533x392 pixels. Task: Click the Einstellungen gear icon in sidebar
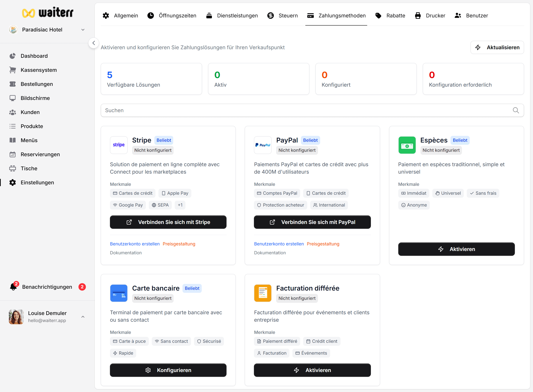(13, 182)
